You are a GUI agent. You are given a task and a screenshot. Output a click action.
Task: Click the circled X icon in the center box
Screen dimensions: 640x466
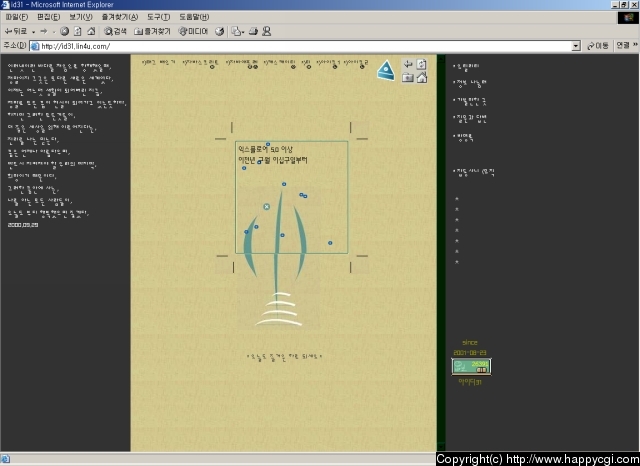click(267, 207)
